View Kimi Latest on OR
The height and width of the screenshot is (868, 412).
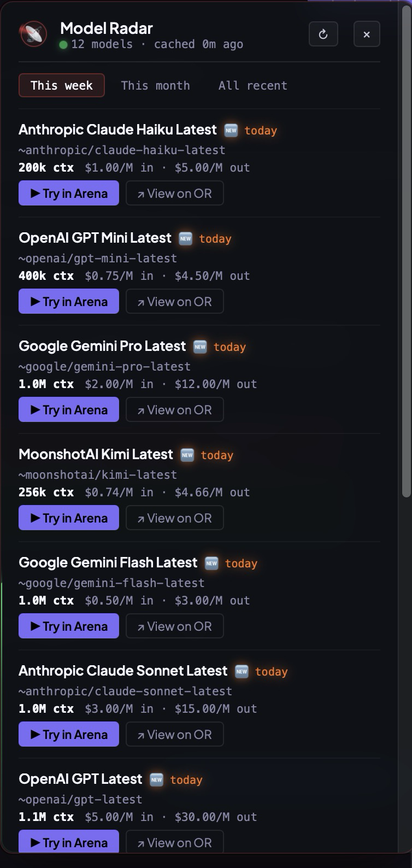174,518
